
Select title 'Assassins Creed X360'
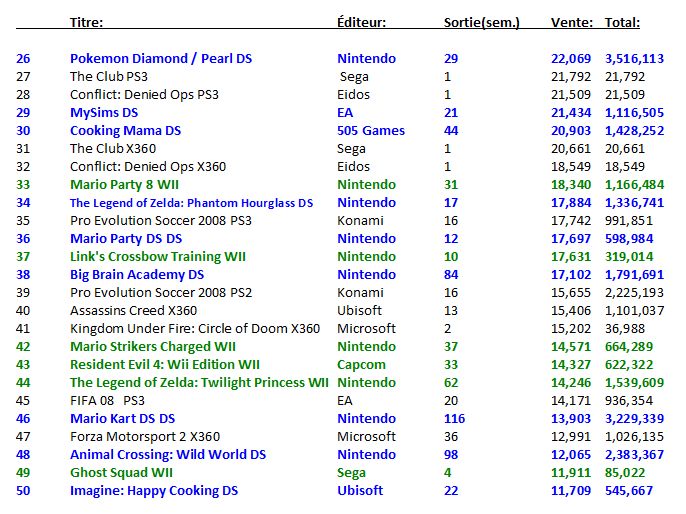133,311
